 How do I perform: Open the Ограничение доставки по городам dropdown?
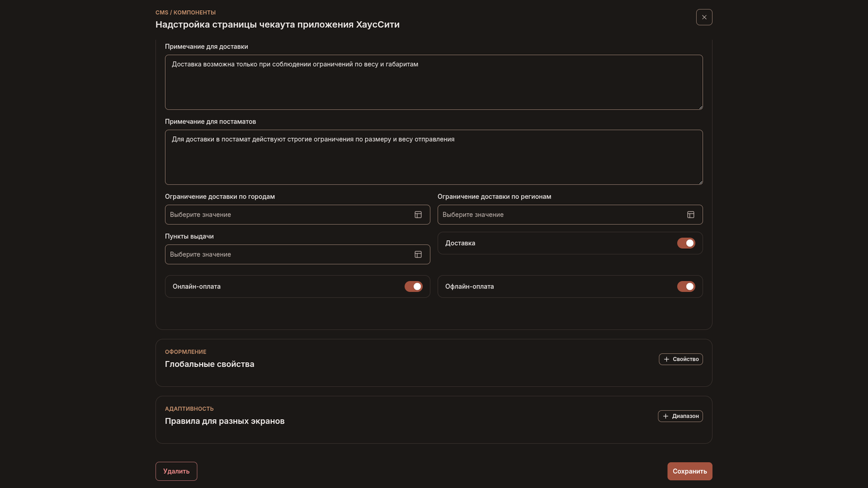298,214
